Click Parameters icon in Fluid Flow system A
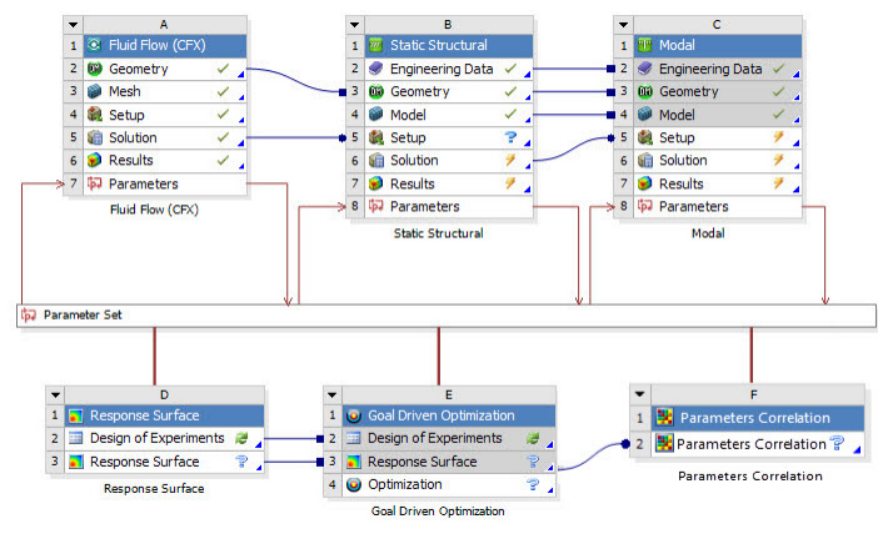The width and height of the screenshot is (878, 534). tap(95, 184)
